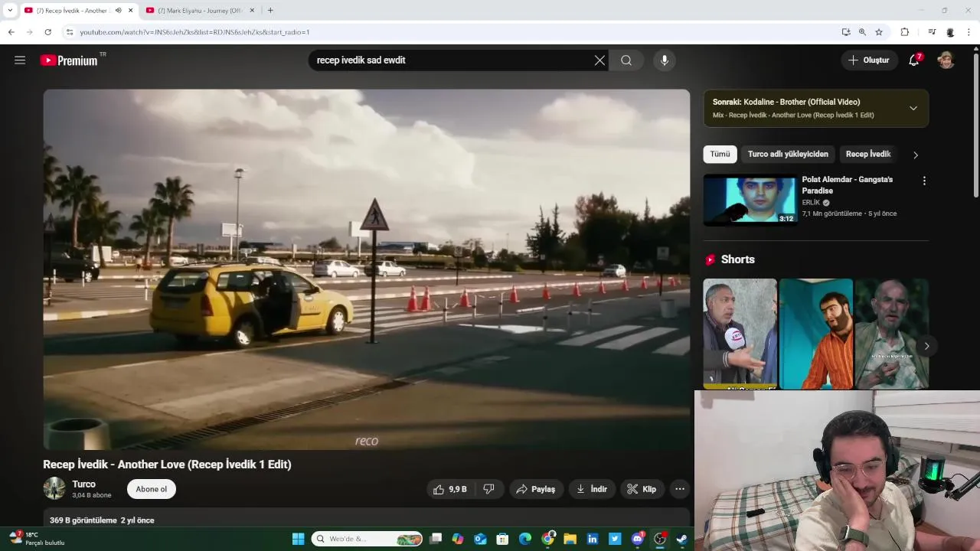Open the Oluştur create button
The height and width of the screenshot is (551, 980).
[869, 60]
